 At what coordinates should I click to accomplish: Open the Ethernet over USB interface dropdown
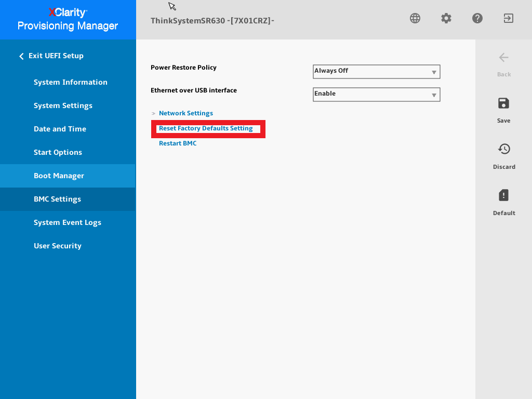click(377, 95)
